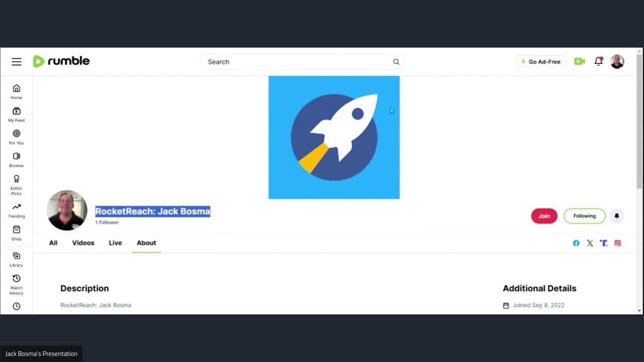Select the About tab
The width and height of the screenshot is (644, 362).
pos(146,243)
